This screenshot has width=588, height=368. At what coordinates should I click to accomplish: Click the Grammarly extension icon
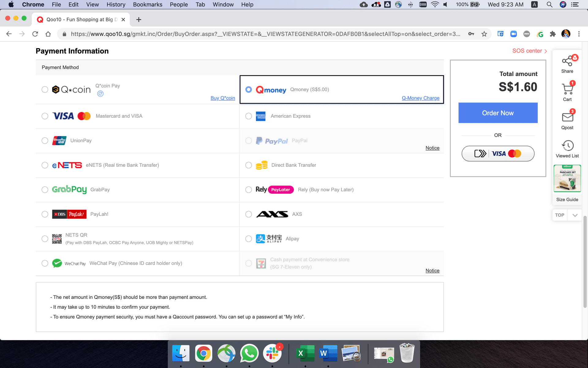[x=540, y=34]
